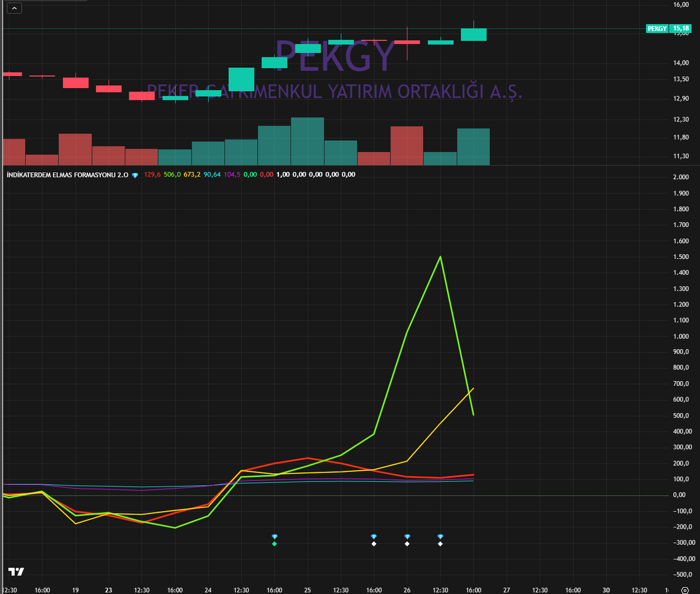700x594 pixels.
Task: Click the 2.000 indicator scale label
Action: click(x=681, y=177)
